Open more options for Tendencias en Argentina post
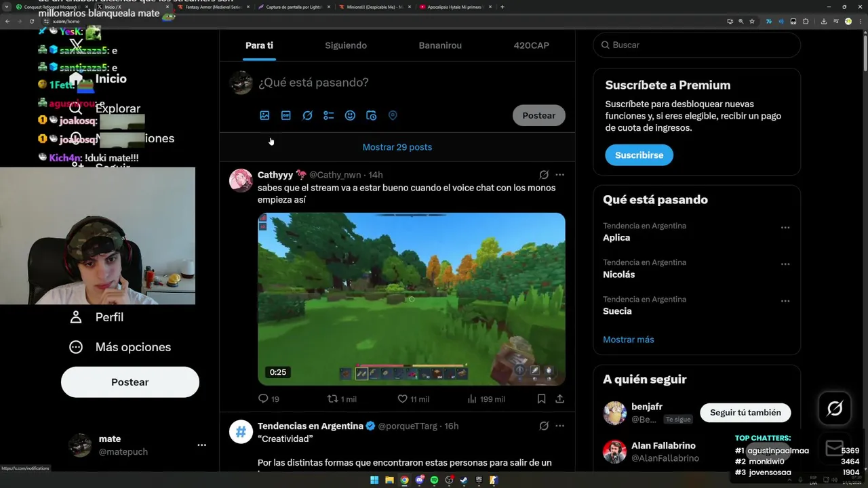 pos(559,426)
